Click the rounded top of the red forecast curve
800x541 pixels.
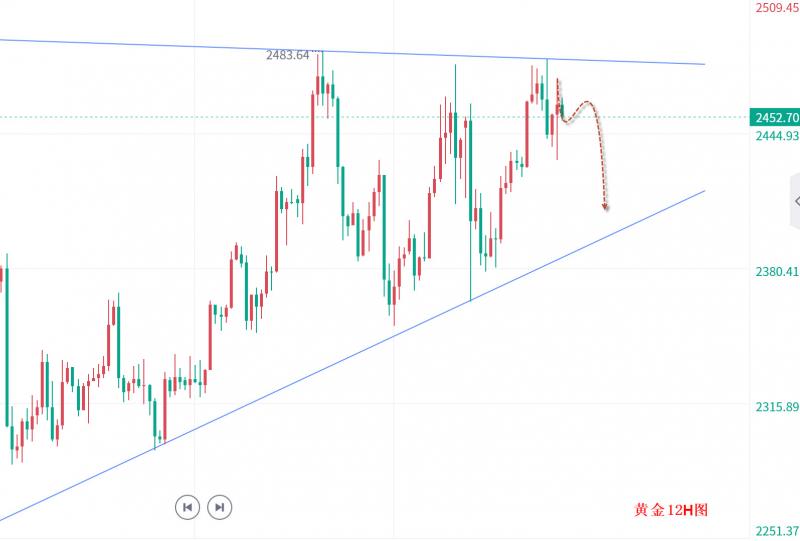coord(586,103)
